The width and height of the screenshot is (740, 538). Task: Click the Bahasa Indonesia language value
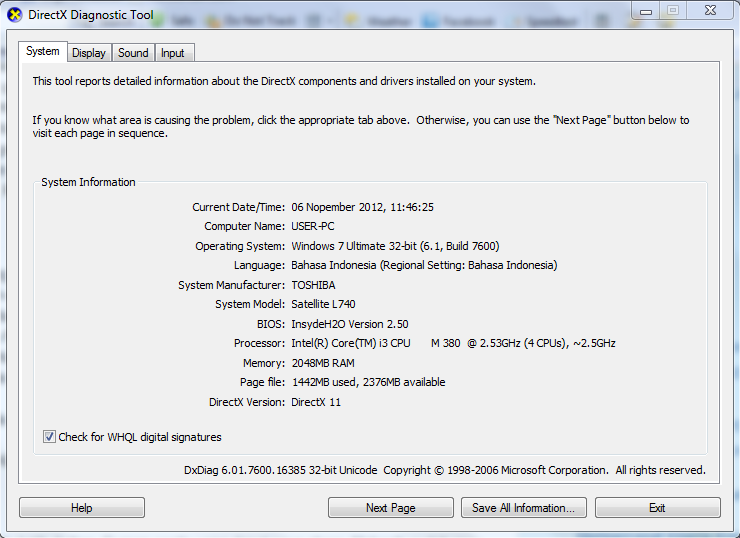tap(424, 265)
